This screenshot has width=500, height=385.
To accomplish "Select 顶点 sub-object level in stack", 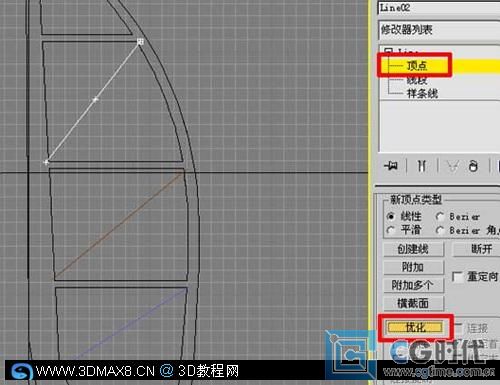I will 417,65.
